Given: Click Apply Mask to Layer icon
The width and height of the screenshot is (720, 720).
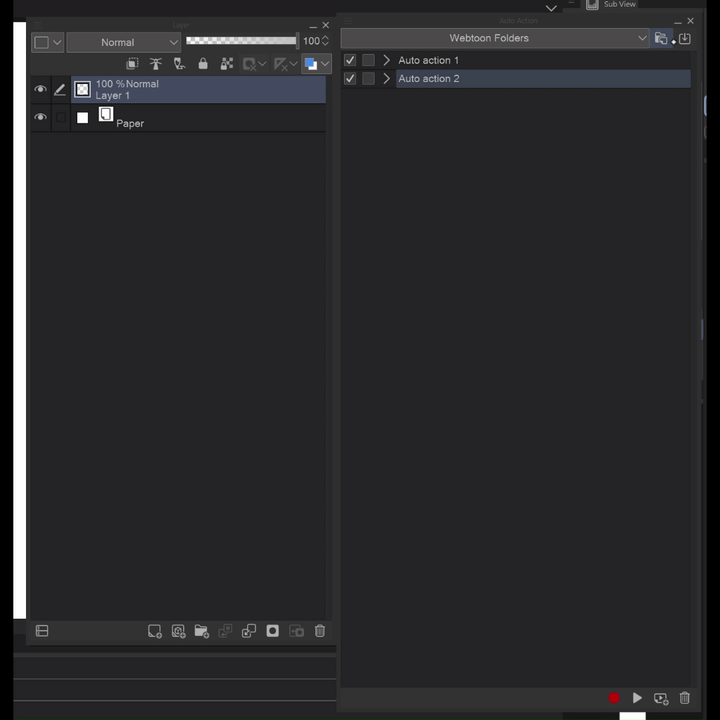Looking at the screenshot, I should [x=296, y=631].
